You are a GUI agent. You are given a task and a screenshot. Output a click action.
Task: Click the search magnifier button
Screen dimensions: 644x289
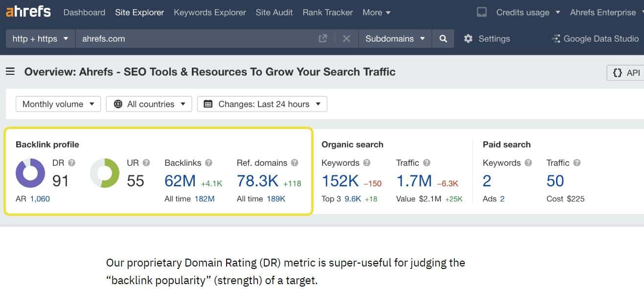coord(443,39)
